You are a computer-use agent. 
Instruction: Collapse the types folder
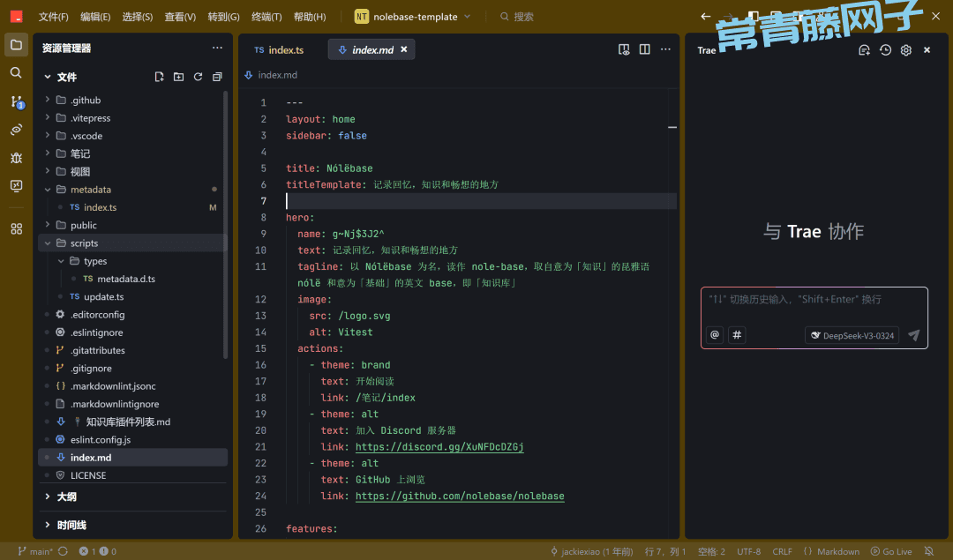coord(61,260)
